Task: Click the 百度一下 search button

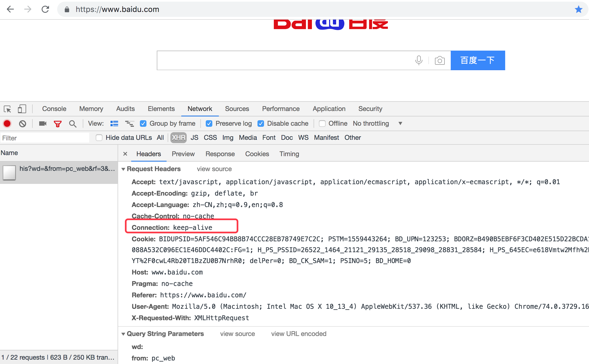Action: 478,60
